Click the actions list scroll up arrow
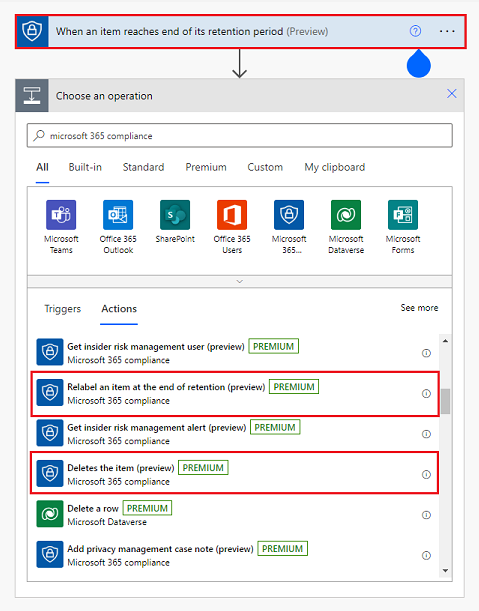The width and height of the screenshot is (479, 611). (x=445, y=341)
